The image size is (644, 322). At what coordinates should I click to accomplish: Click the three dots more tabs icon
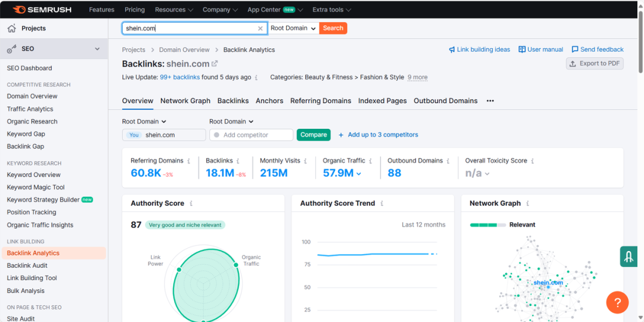pyautogui.click(x=490, y=101)
